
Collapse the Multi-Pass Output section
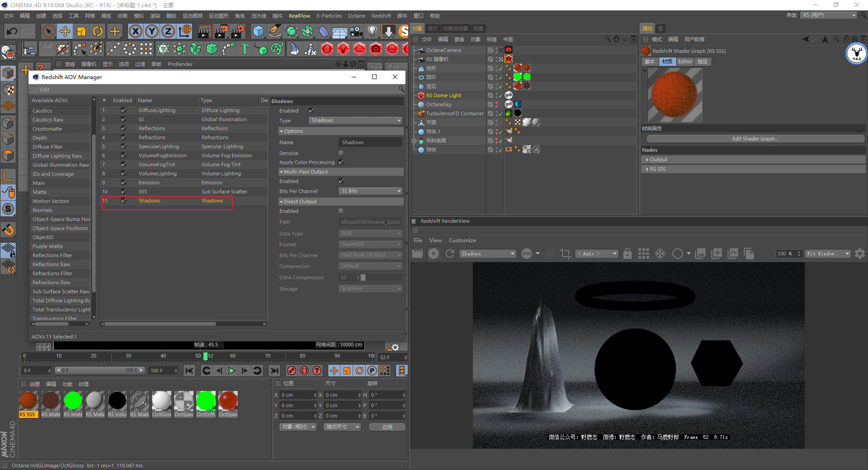[341, 172]
